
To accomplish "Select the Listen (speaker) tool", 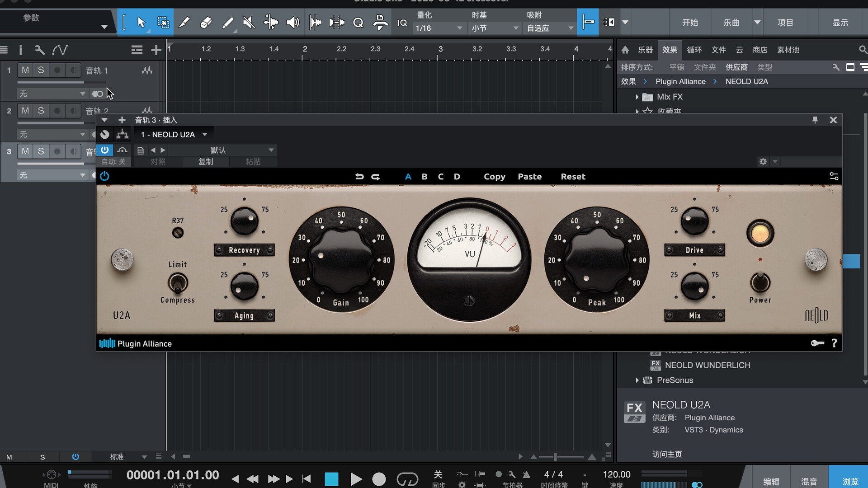I will (x=292, y=22).
